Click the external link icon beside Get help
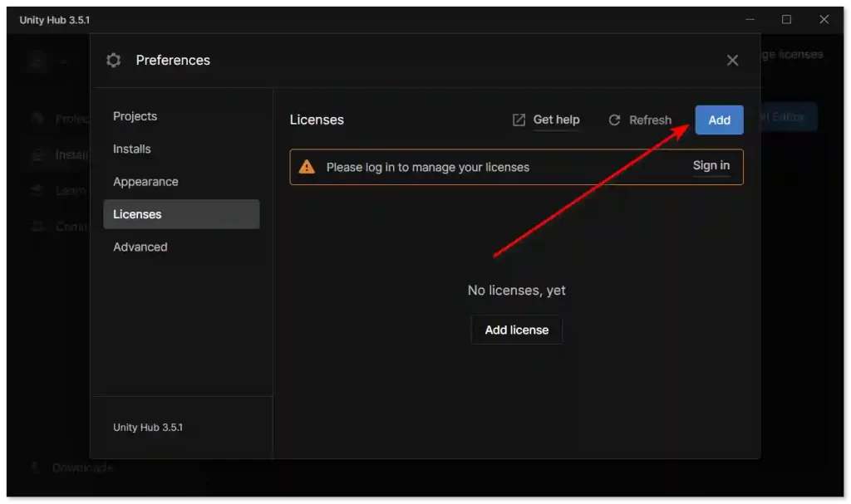 pyautogui.click(x=519, y=120)
